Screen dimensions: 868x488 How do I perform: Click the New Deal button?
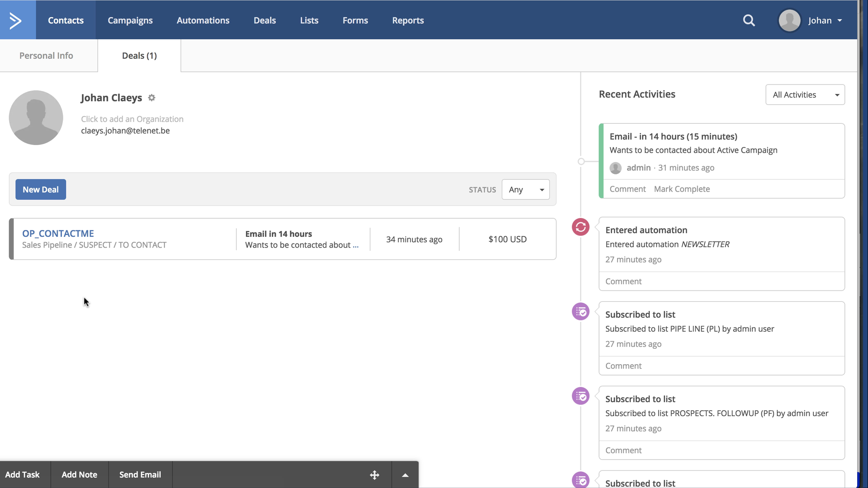[x=41, y=190]
